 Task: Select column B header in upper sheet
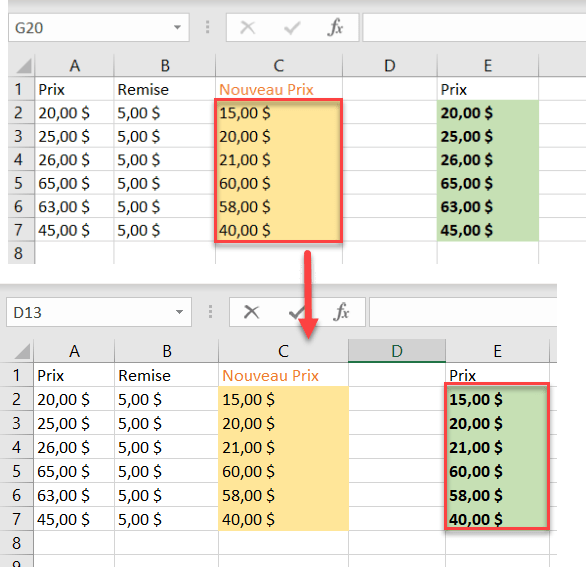[164, 66]
